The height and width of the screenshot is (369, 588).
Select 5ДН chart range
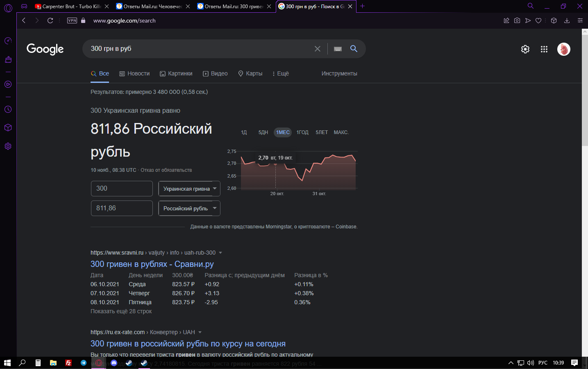click(263, 132)
